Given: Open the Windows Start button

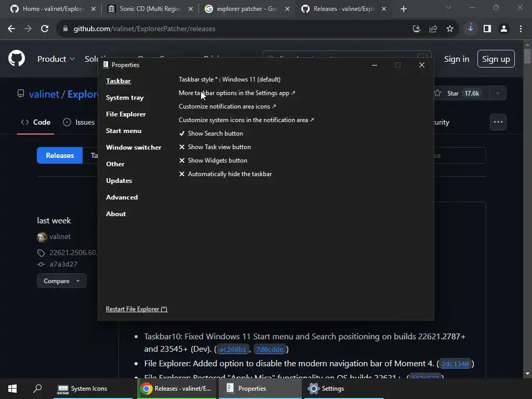Looking at the screenshot, I should (x=12, y=389).
